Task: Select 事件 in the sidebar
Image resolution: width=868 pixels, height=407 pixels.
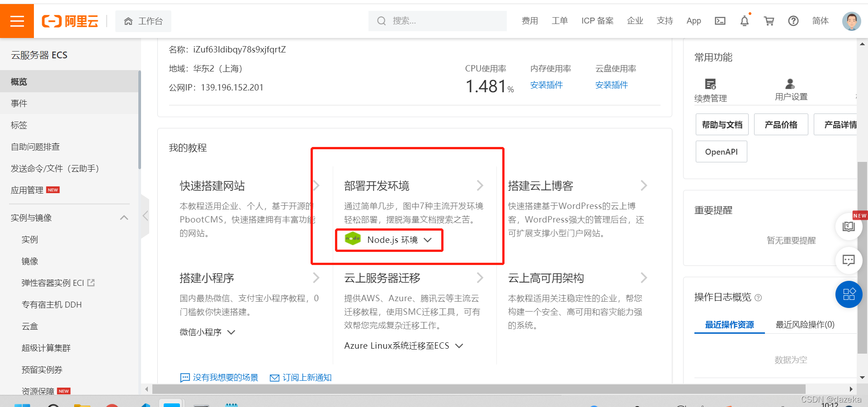Action: coord(69,103)
